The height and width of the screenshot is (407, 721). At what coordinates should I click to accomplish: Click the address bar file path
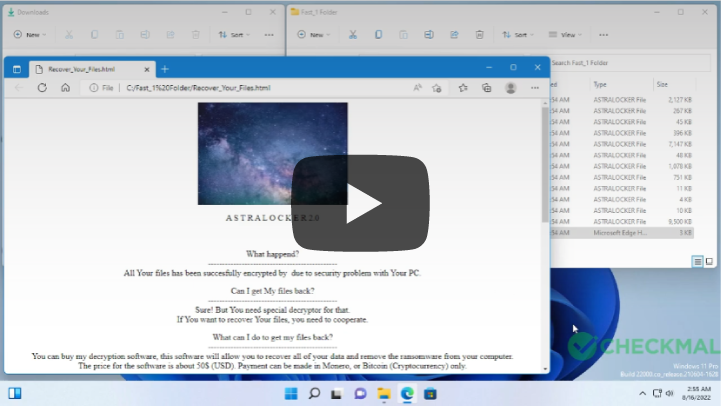tap(198, 88)
